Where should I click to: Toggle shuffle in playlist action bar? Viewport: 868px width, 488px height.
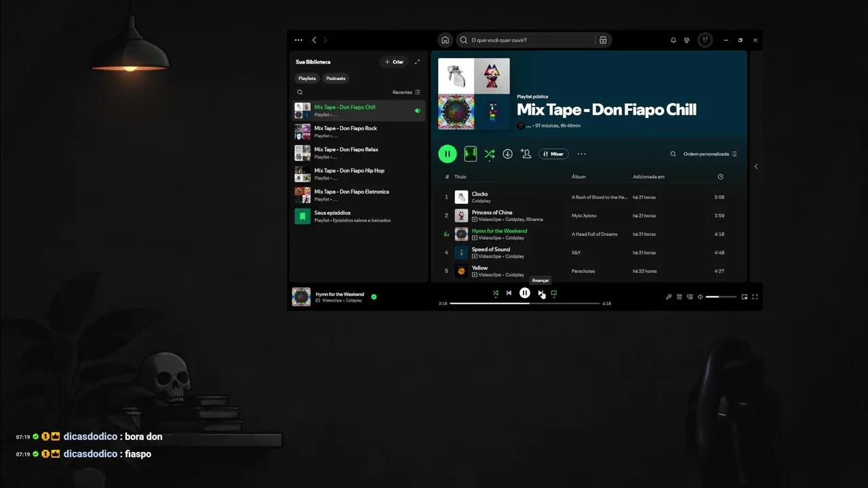489,154
